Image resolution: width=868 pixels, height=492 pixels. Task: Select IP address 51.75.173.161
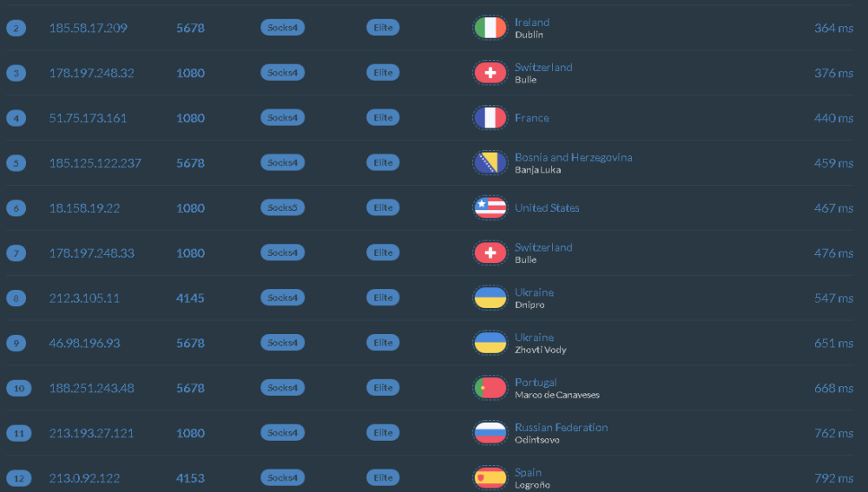(88, 118)
